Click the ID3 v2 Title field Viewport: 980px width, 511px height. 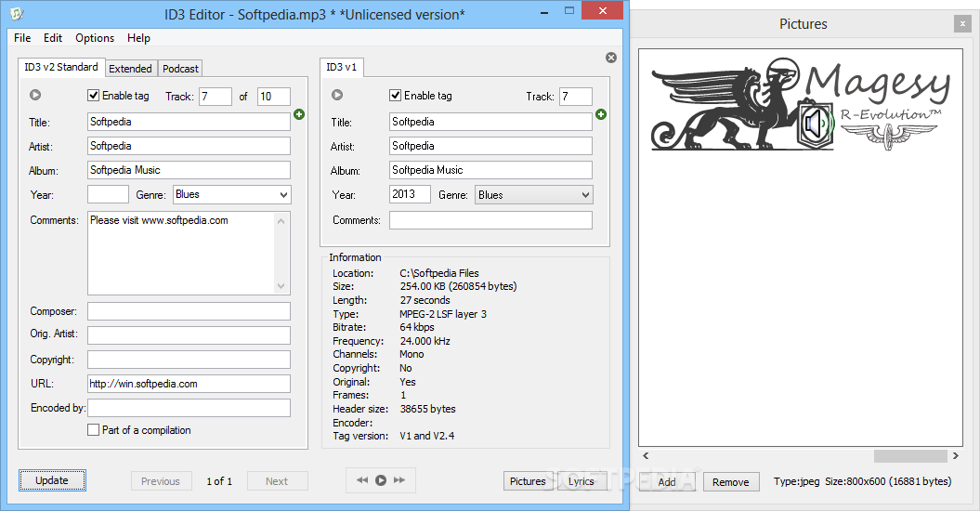coord(189,122)
